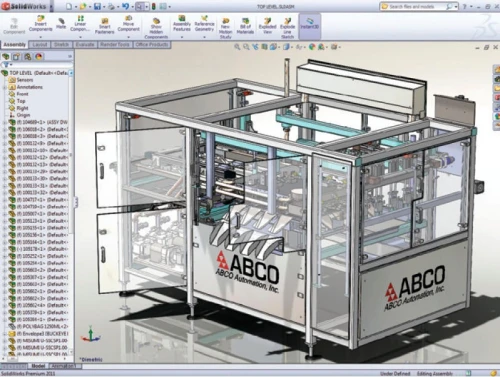500x377 pixels.
Task: Switch to the Assembly ribbon tab
Action: click(14, 44)
